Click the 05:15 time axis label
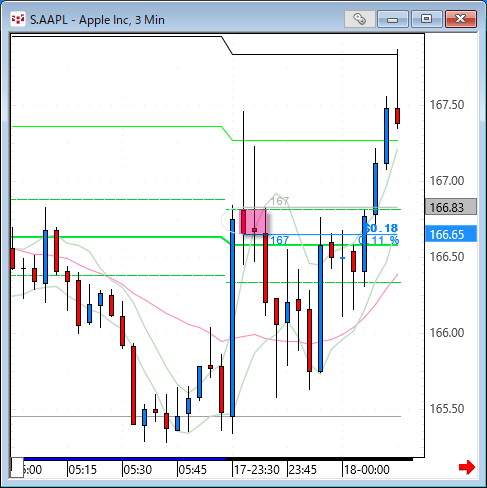Viewport: 487px width, 488px height. tap(82, 470)
